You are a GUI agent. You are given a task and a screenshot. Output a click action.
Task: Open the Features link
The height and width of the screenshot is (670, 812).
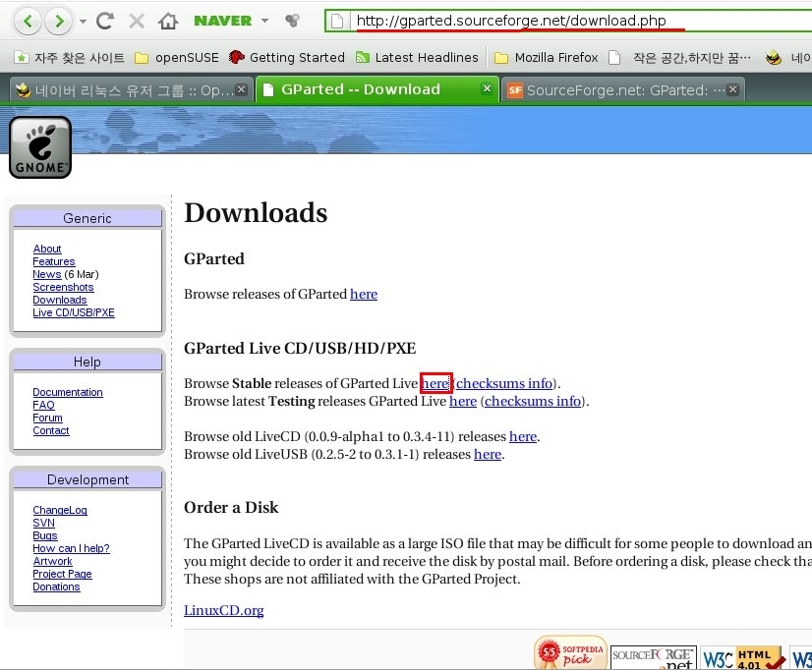point(54,261)
